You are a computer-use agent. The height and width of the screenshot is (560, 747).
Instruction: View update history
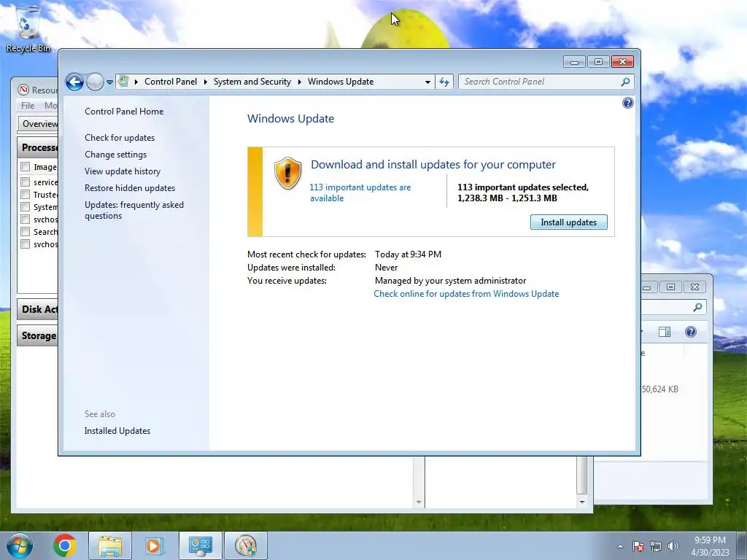pyautogui.click(x=123, y=171)
